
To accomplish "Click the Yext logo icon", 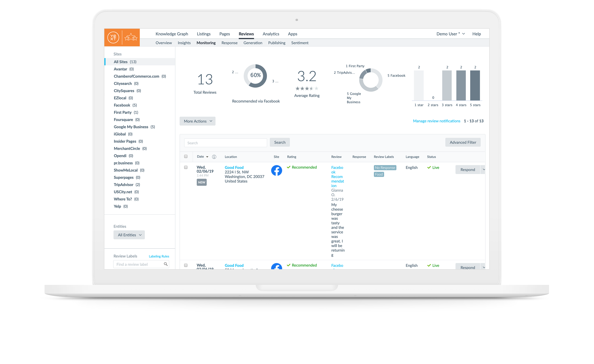I will [113, 38].
